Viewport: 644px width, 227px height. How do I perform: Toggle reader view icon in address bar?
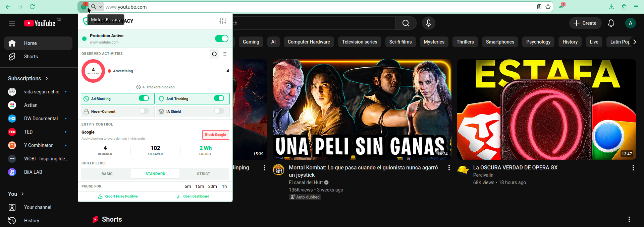(539, 7)
